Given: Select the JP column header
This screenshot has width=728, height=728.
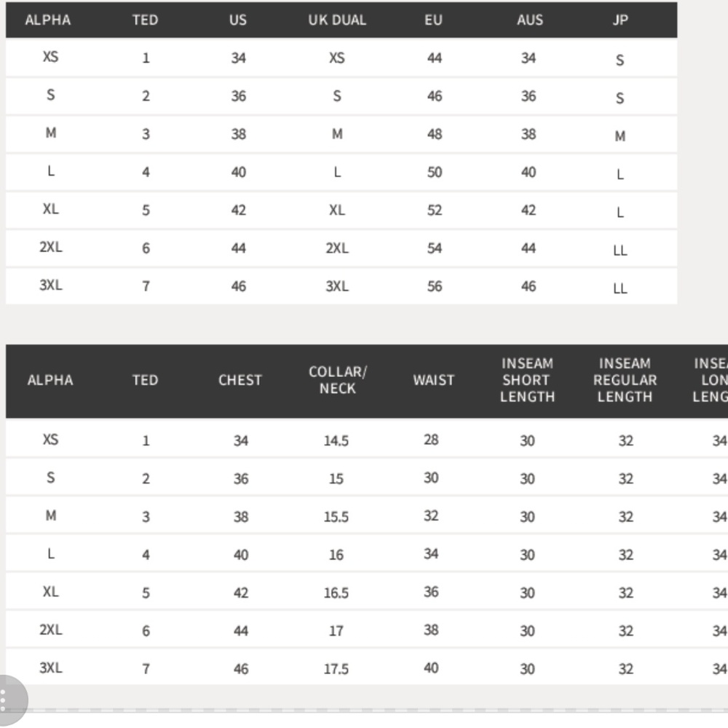Looking at the screenshot, I should (x=620, y=20).
